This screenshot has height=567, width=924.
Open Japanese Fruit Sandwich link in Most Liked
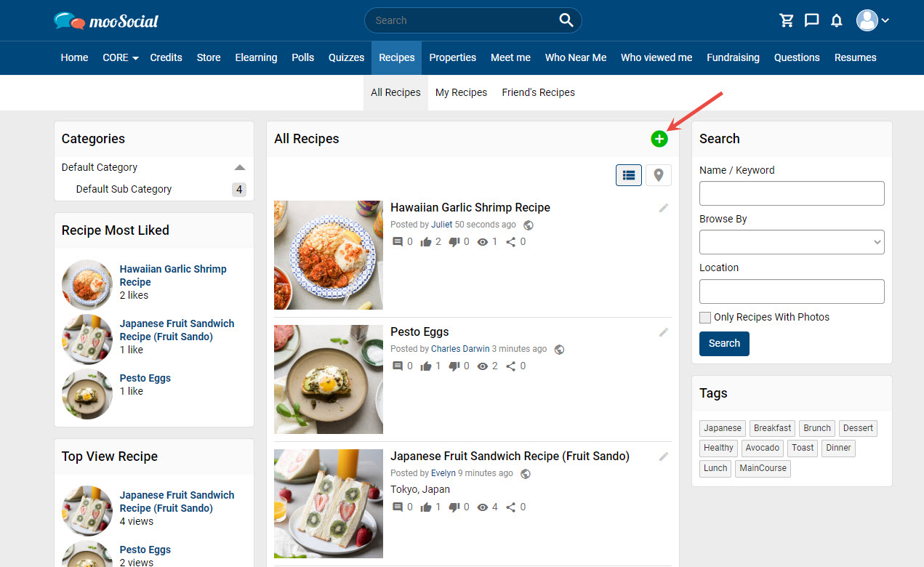click(177, 330)
